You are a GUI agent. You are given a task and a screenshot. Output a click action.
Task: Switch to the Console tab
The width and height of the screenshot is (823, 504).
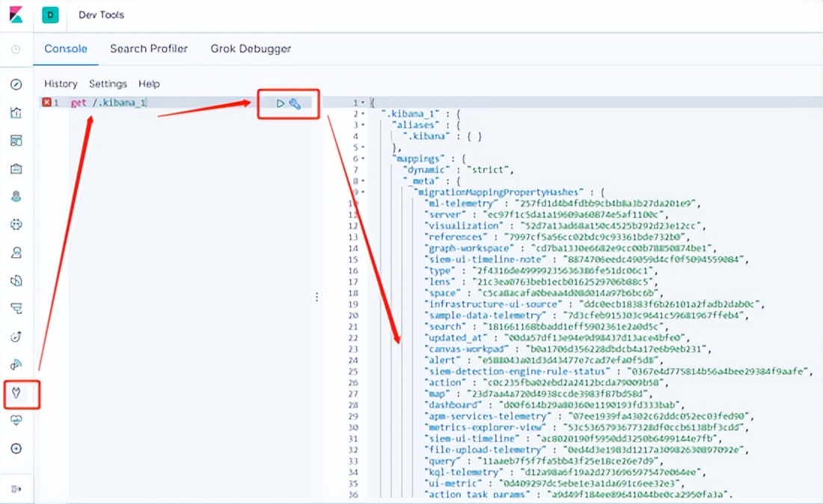pos(66,49)
